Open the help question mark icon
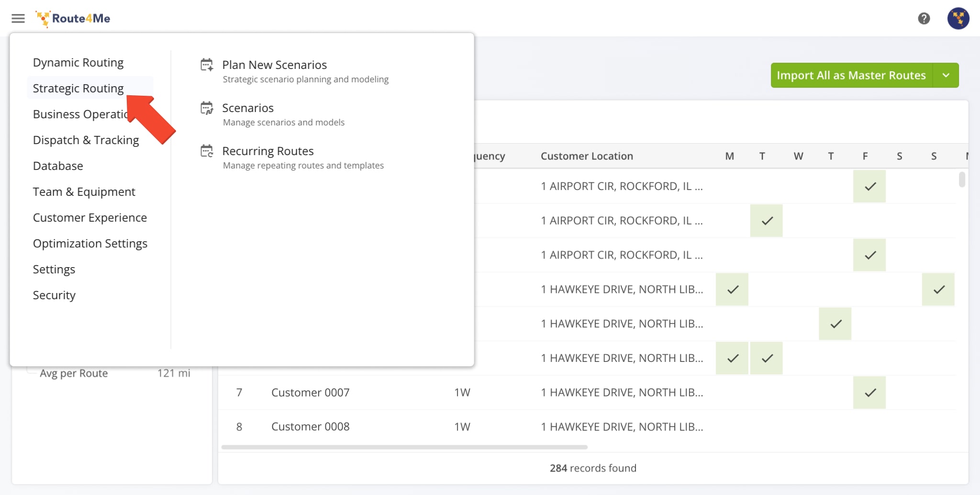The height and width of the screenshot is (495, 980). [x=924, y=18]
